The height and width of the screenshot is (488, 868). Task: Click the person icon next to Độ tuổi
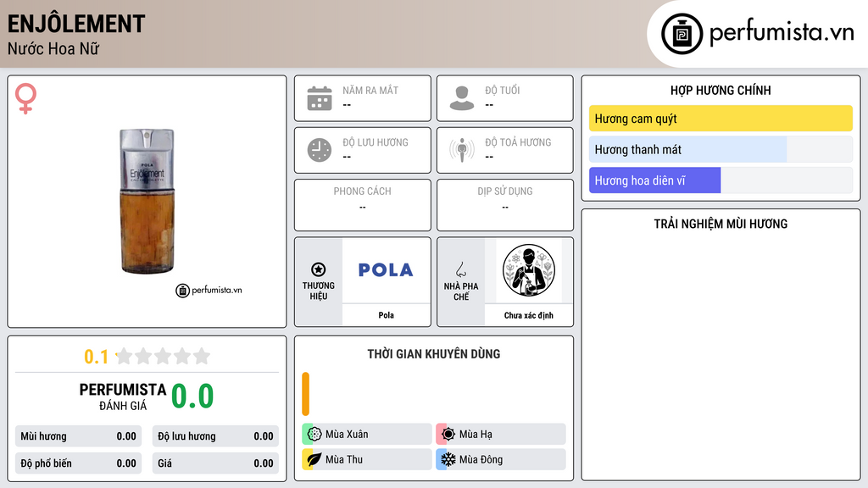click(462, 98)
